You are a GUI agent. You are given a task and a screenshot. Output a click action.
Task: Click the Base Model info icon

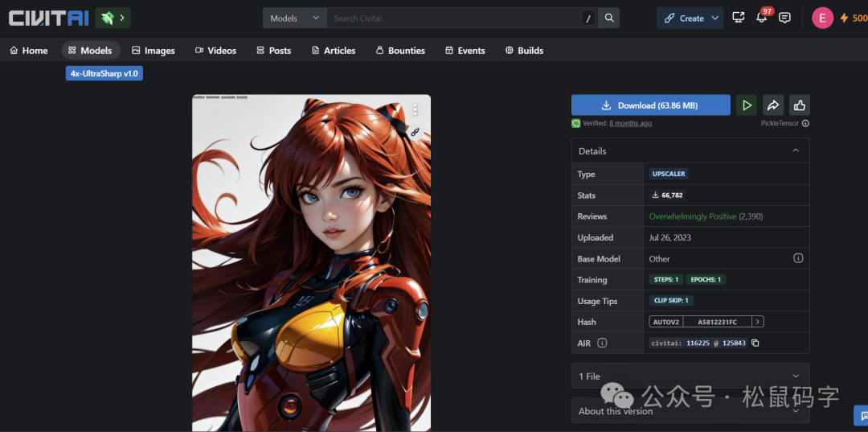point(798,258)
